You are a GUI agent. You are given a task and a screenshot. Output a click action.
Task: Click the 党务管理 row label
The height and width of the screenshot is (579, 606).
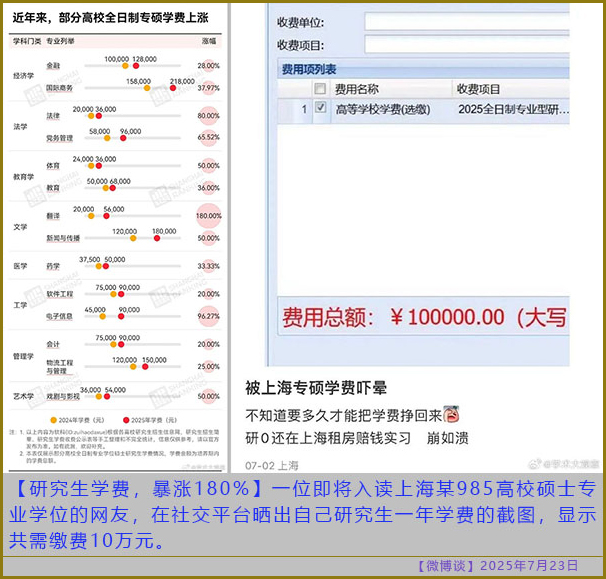(x=60, y=138)
